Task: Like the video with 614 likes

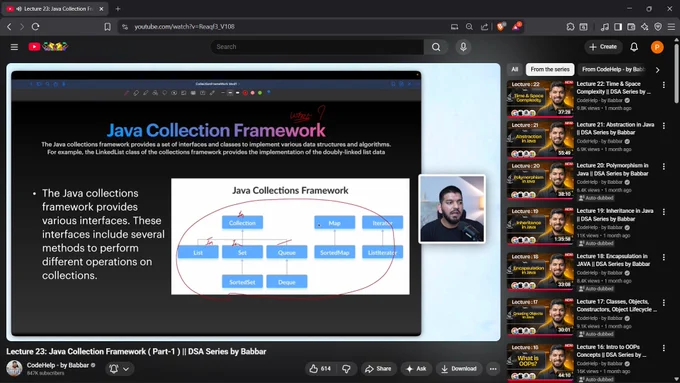Action: coord(320,369)
